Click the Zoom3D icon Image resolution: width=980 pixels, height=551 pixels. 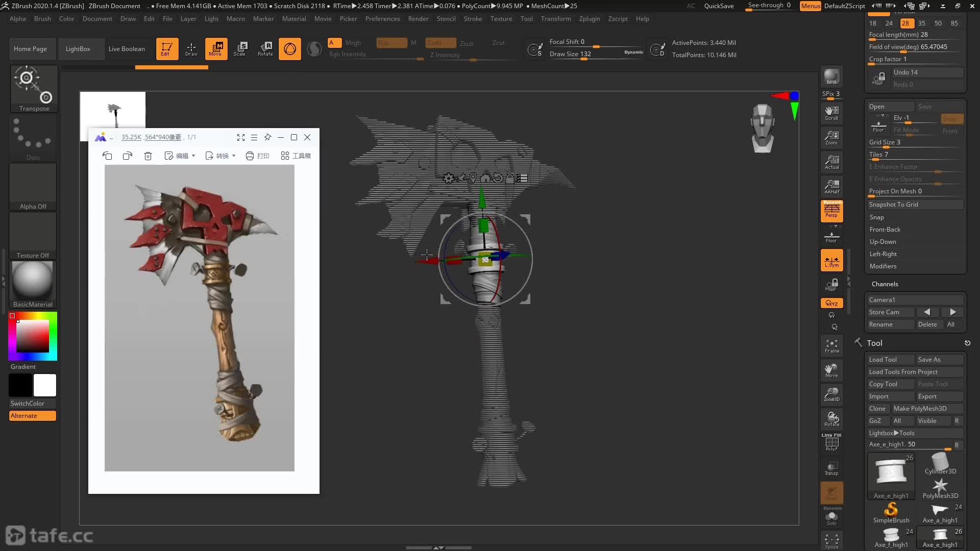click(831, 394)
